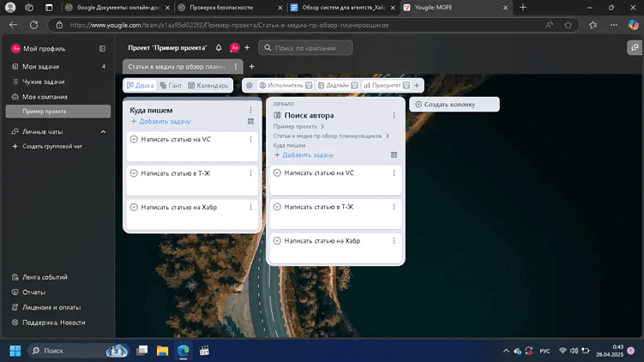The width and height of the screenshot is (644, 362).
Task: Open the three-dot menu of the Поиск автора column
Action: [x=394, y=115]
